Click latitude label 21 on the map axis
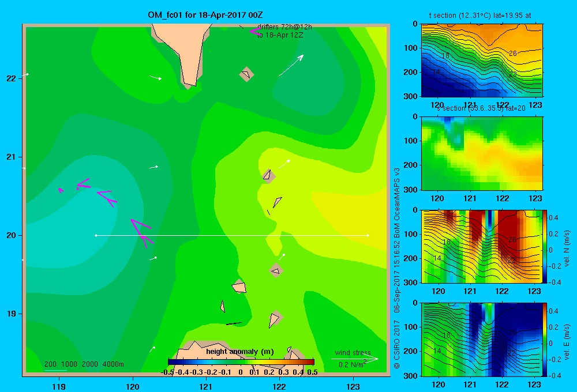Image resolution: width=577 pixels, height=392 pixels. point(12,157)
